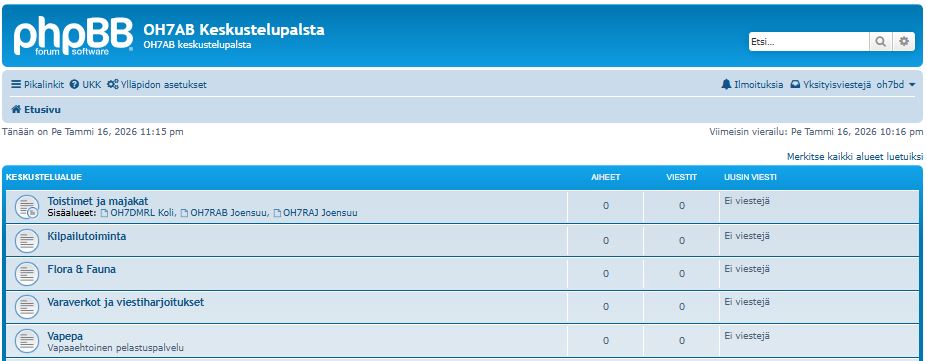Open Flora & Fauna forum
Viewport: 927px width, 361px height.
pos(82,269)
